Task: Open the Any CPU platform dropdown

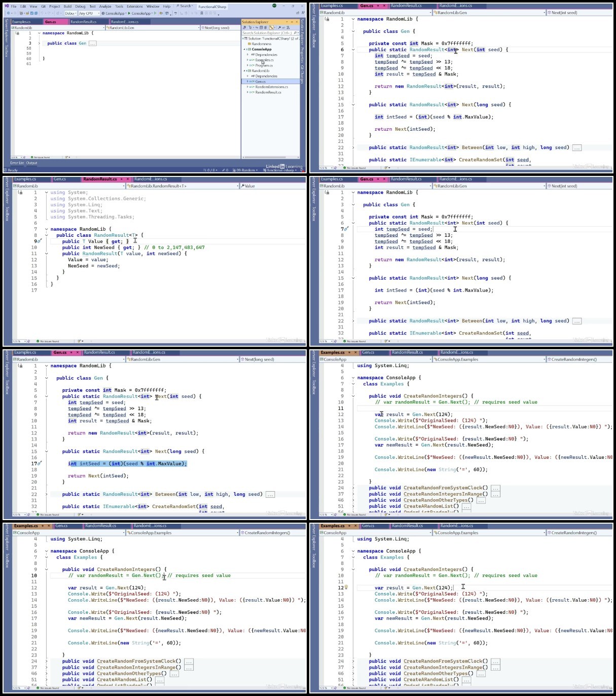Action: coord(88,13)
